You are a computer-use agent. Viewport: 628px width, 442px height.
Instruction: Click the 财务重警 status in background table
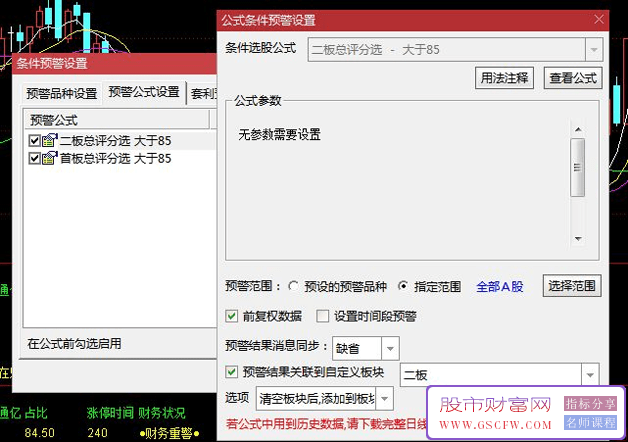(x=169, y=433)
